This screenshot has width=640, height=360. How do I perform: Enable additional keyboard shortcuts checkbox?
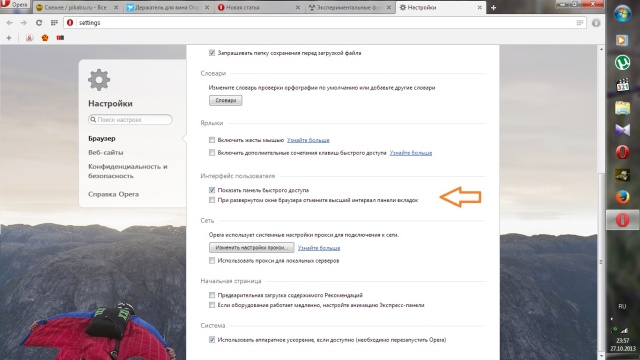[x=212, y=153]
